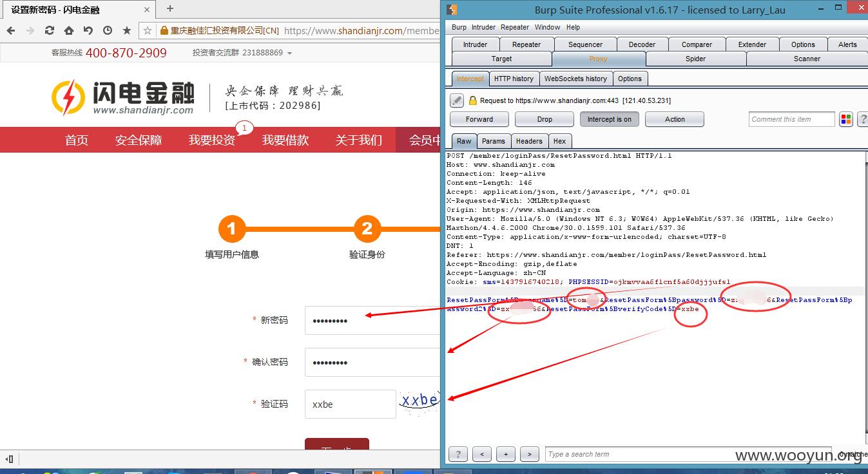868x474 pixels.
Task: Refresh the xxbe captcha image
Action: pos(419,401)
